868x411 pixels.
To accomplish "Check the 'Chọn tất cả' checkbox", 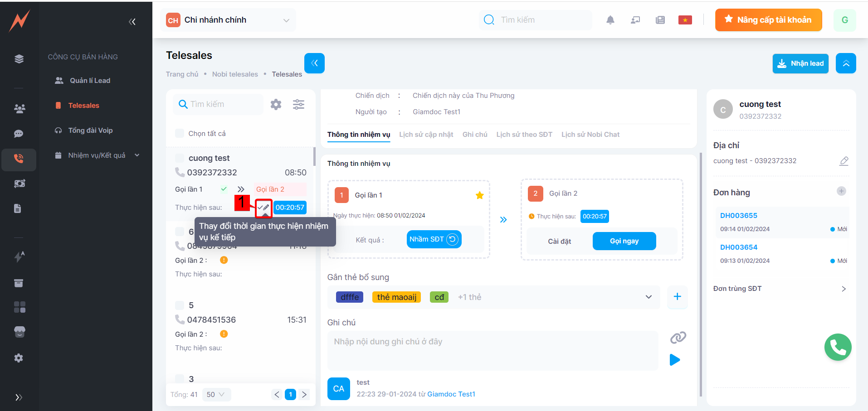I will point(180,134).
